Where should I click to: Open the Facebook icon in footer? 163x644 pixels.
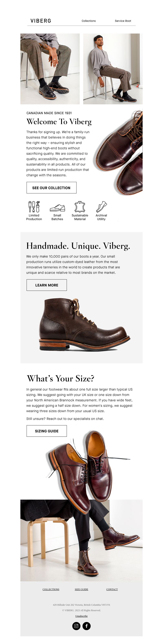tap(87, 626)
